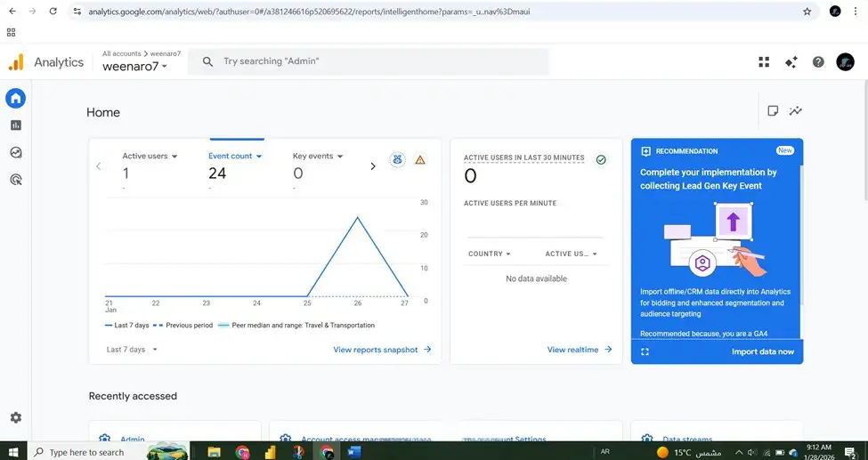The width and height of the screenshot is (868, 460).
Task: Click the Import data now button
Action: point(762,351)
